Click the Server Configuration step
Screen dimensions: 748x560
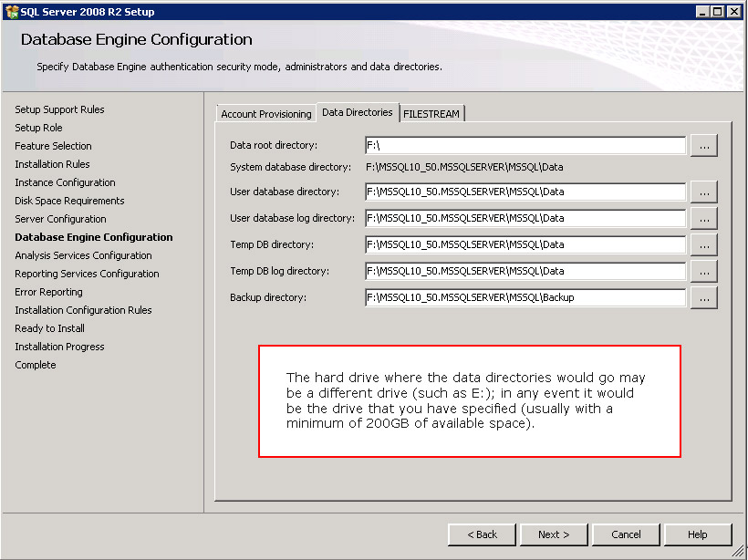(60, 219)
